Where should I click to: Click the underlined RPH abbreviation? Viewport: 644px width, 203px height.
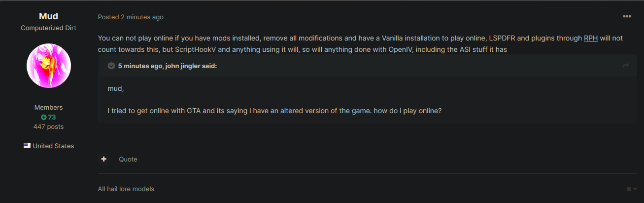(591, 38)
